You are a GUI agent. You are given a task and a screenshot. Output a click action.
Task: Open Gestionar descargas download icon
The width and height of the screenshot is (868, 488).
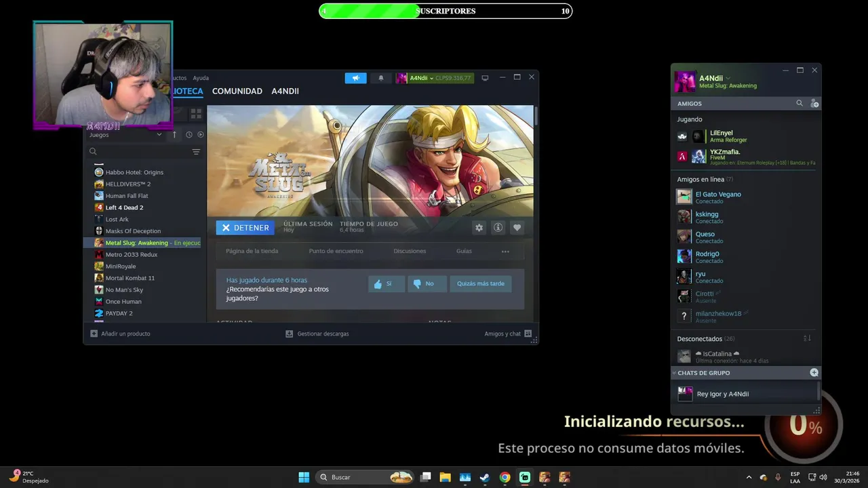[x=290, y=333]
